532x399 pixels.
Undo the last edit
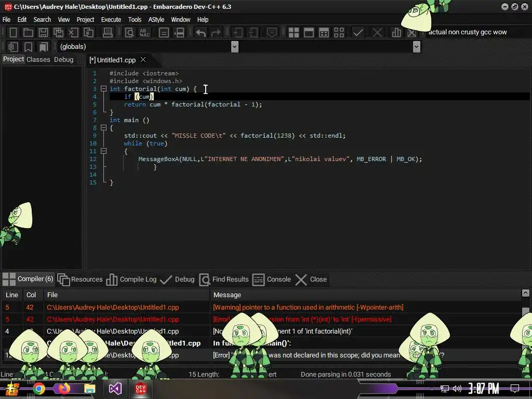point(201,33)
